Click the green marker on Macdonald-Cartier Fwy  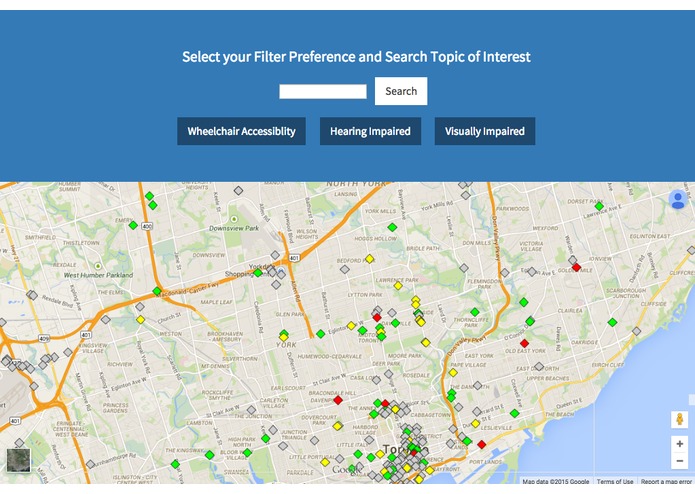click(x=157, y=291)
